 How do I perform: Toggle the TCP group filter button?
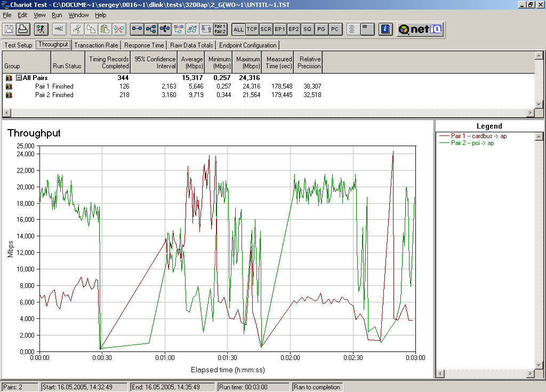click(x=252, y=29)
